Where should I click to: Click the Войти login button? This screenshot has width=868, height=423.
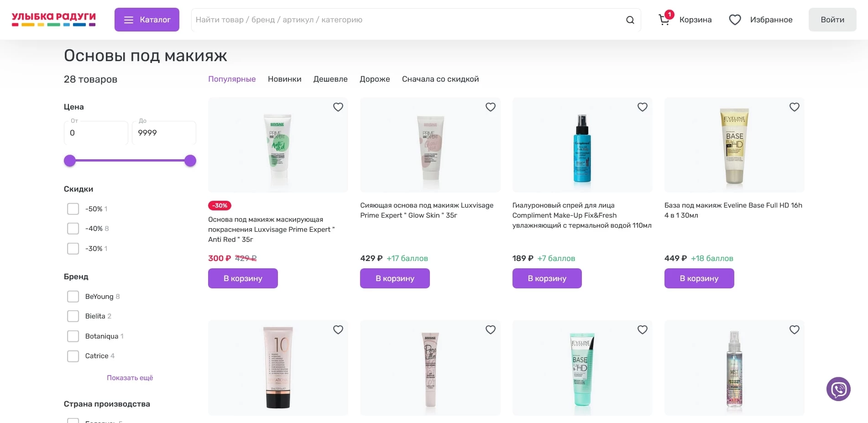coord(832,20)
